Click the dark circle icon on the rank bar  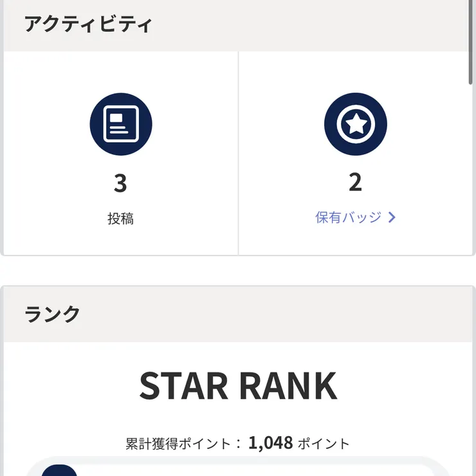click(x=59, y=471)
